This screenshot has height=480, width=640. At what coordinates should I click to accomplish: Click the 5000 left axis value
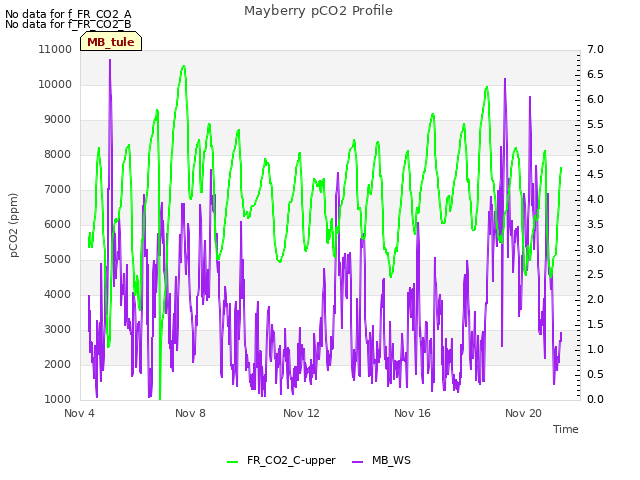[58, 260]
